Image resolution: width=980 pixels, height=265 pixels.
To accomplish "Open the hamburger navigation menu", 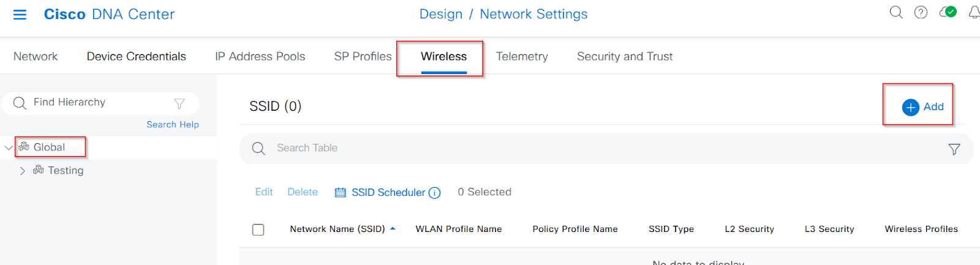I will pyautogui.click(x=20, y=15).
